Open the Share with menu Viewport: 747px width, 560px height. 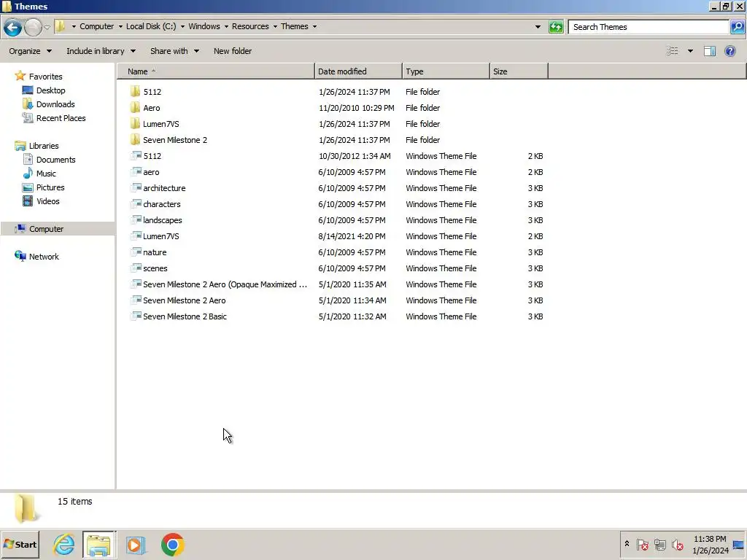point(174,51)
